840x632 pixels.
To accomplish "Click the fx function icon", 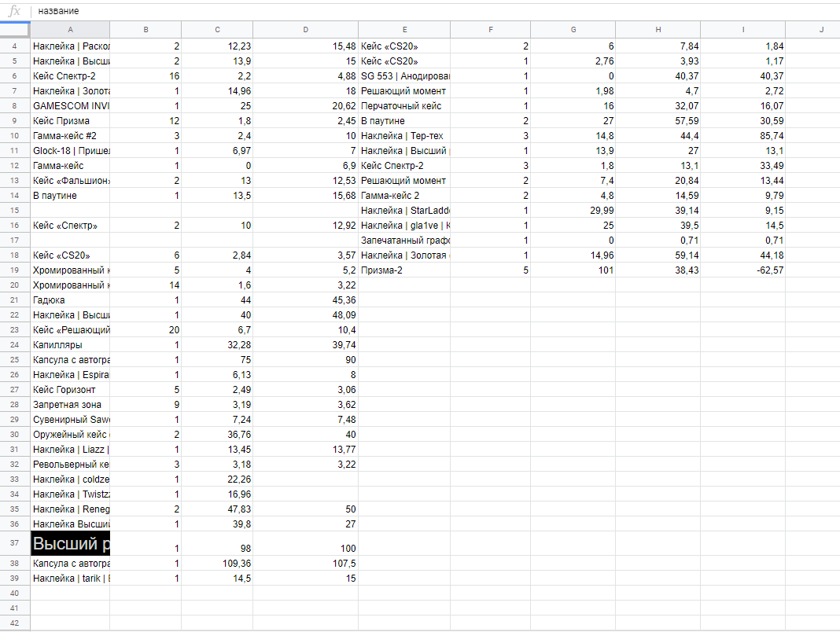I will (14, 11).
